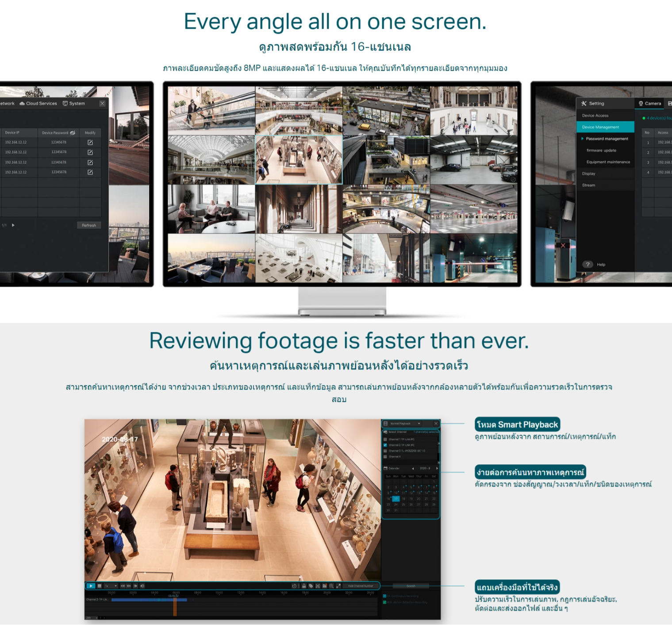Click the zoom magnifier icon in playback toolbar
This screenshot has width=672, height=625.
click(x=331, y=586)
